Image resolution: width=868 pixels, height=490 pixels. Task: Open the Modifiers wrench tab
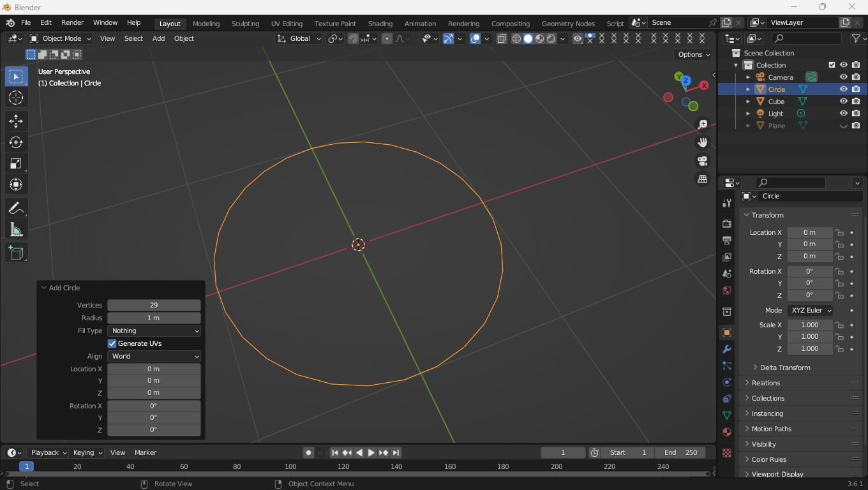point(726,349)
